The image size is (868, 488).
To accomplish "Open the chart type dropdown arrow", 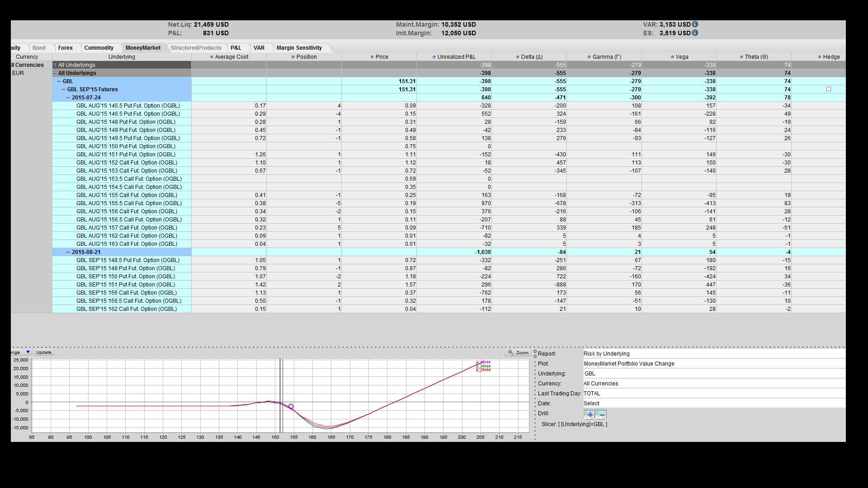I will click(28, 352).
